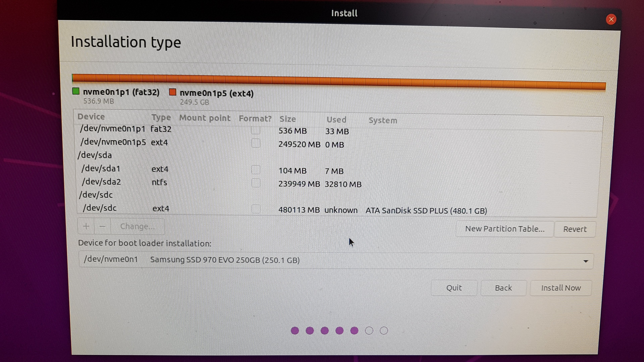Click the minus remove partition button
This screenshot has height=362, width=644.
[x=102, y=226]
